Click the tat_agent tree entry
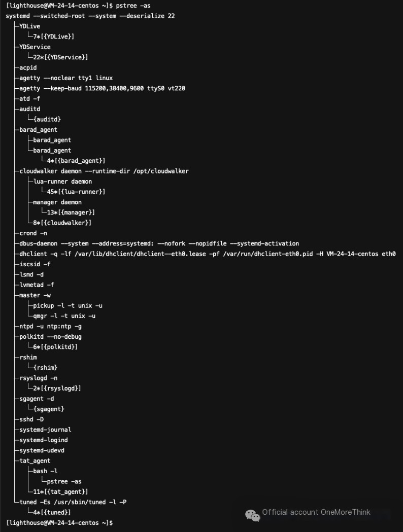403x532 pixels. click(35, 461)
